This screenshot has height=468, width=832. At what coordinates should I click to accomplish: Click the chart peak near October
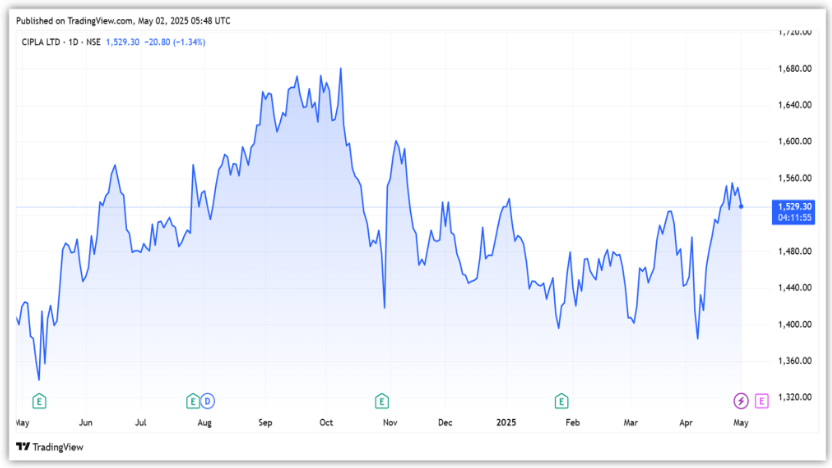point(341,69)
